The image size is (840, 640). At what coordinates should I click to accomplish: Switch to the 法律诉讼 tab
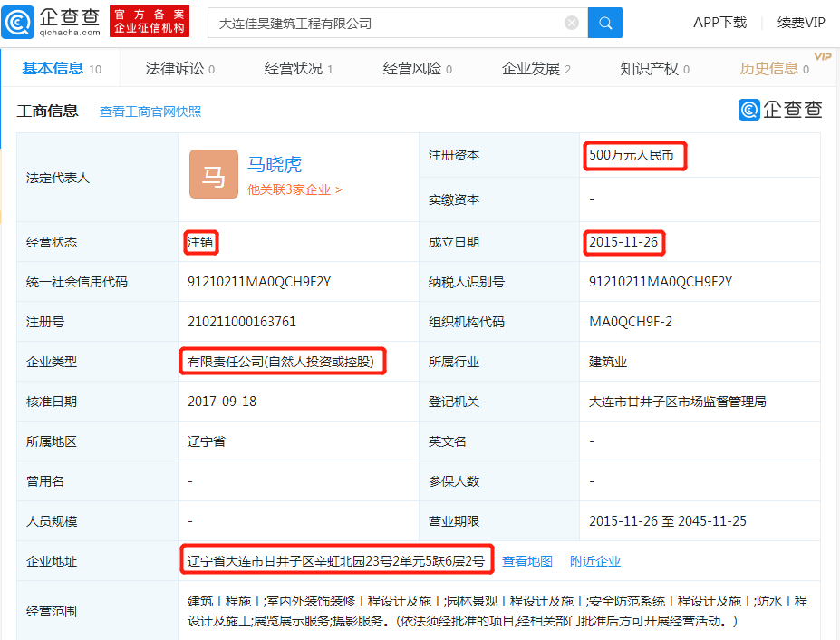tap(180, 69)
